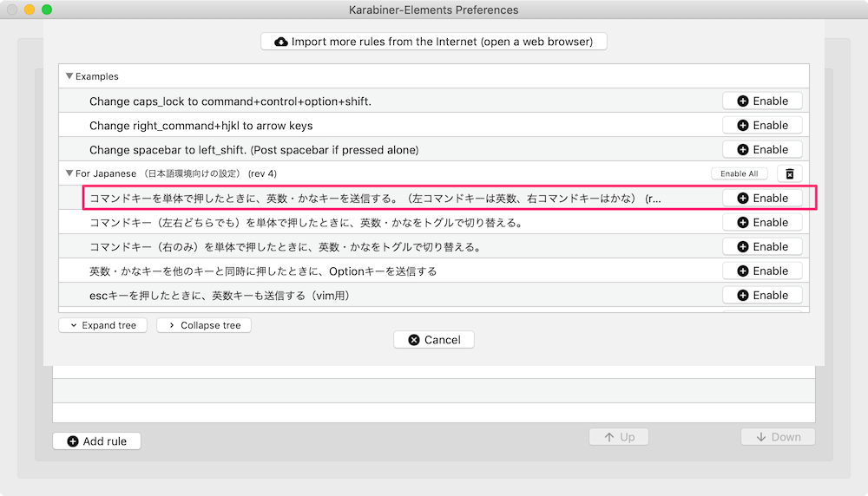The image size is (868, 496).
Task: Click the Add rule button
Action: click(97, 441)
